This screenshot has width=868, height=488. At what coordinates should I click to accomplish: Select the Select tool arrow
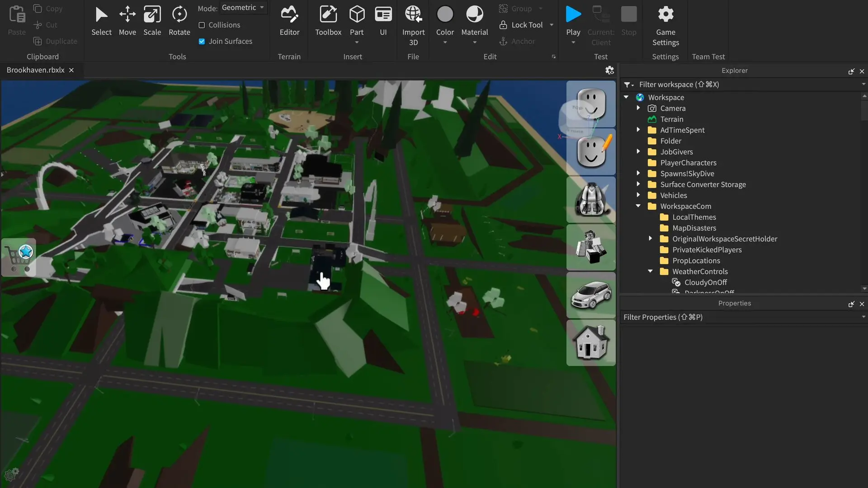tap(101, 21)
